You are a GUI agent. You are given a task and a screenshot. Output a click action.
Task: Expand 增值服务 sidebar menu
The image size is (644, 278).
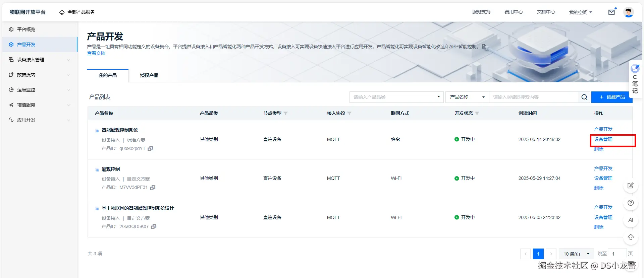pos(40,105)
